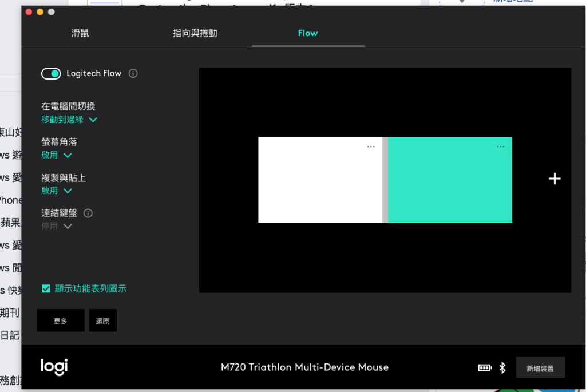Open teal computer's three-dot options menu

click(x=500, y=146)
